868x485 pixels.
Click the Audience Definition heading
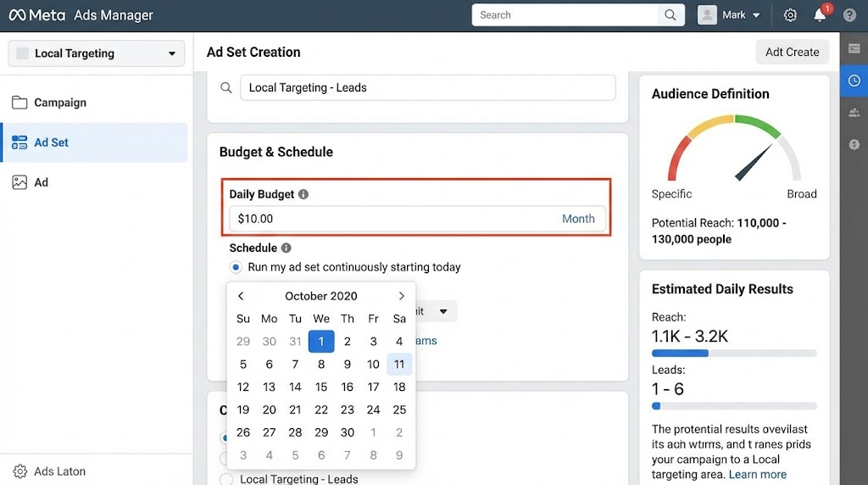710,94
